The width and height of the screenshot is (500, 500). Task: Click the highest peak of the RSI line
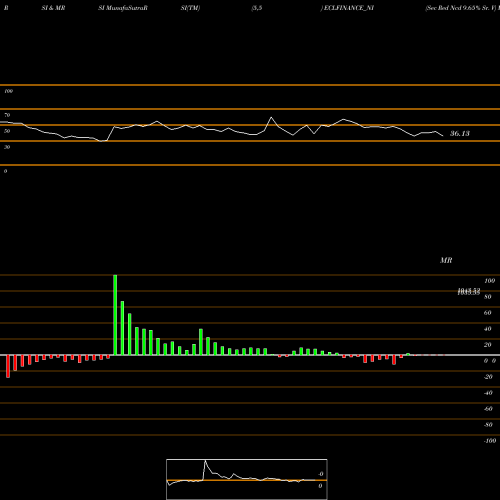[271, 117]
